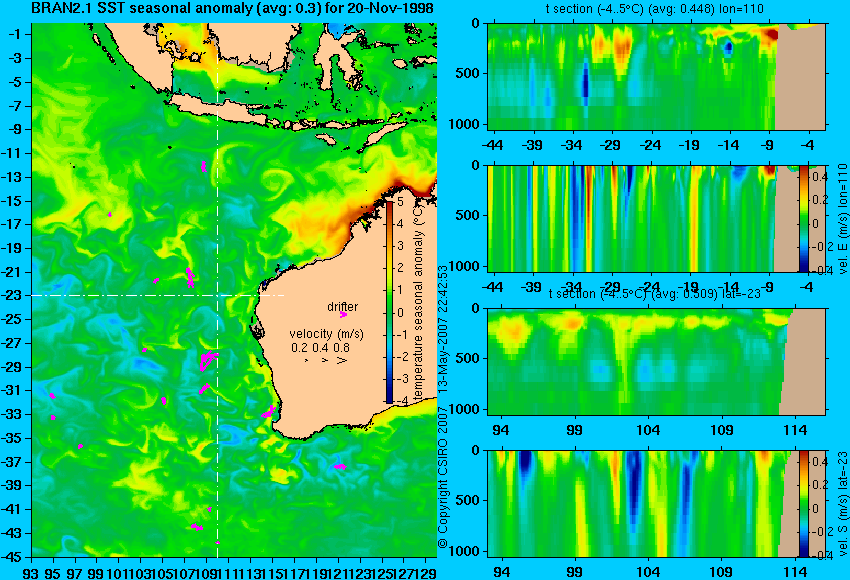The width and height of the screenshot is (850, 580).
Task: Click the eastward velocity section plot for lon=110
Action: tap(657, 218)
